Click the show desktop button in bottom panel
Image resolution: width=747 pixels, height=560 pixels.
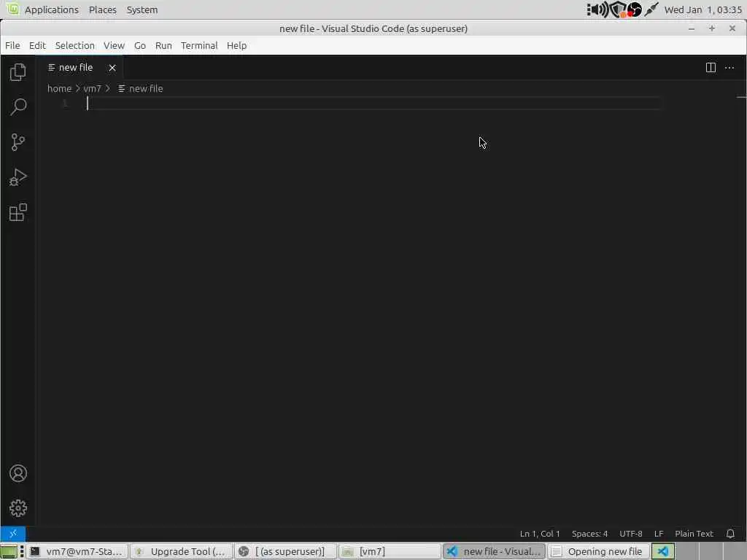tap(9, 551)
